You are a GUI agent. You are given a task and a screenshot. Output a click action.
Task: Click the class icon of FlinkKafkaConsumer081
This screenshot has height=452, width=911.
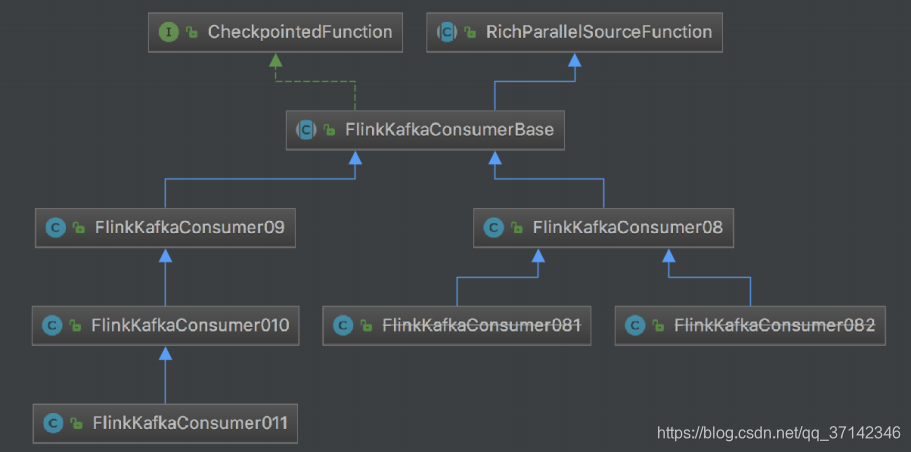343,326
